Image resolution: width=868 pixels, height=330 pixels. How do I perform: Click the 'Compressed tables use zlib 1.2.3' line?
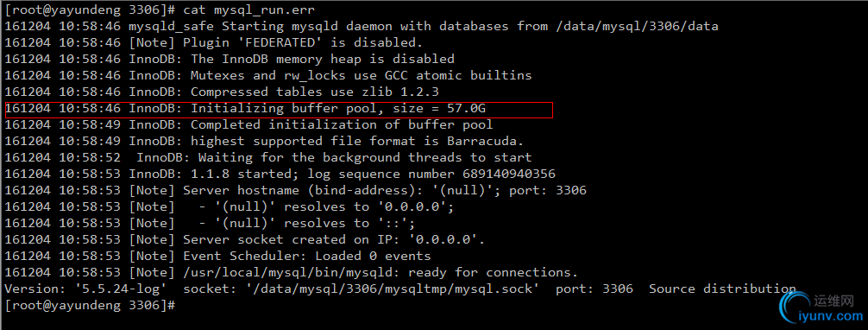pyautogui.click(x=222, y=92)
